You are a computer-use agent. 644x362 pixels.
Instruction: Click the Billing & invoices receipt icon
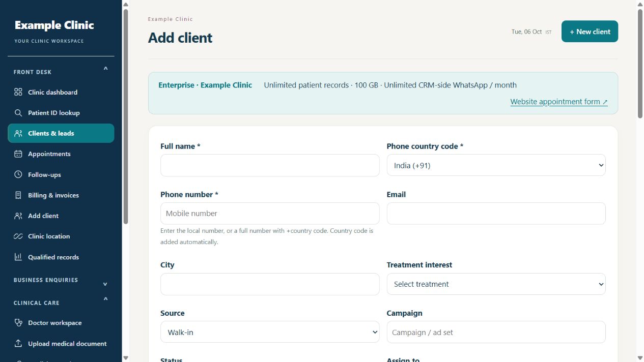[x=18, y=195]
